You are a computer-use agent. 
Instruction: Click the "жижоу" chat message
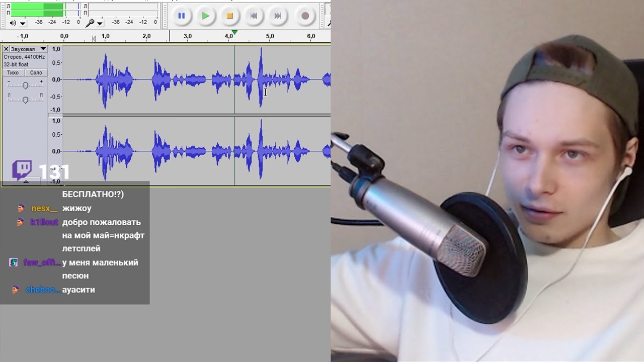coord(77,208)
